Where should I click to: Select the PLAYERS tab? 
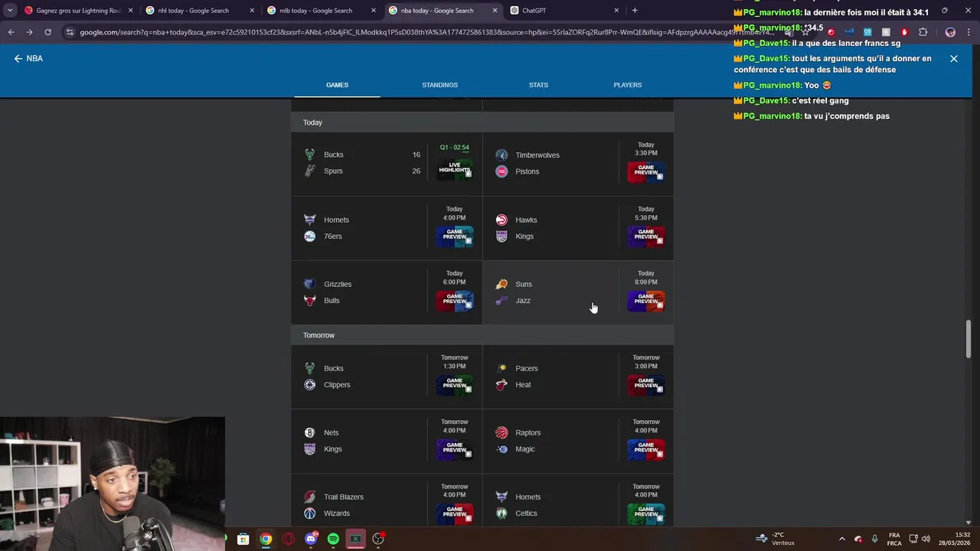(x=628, y=85)
